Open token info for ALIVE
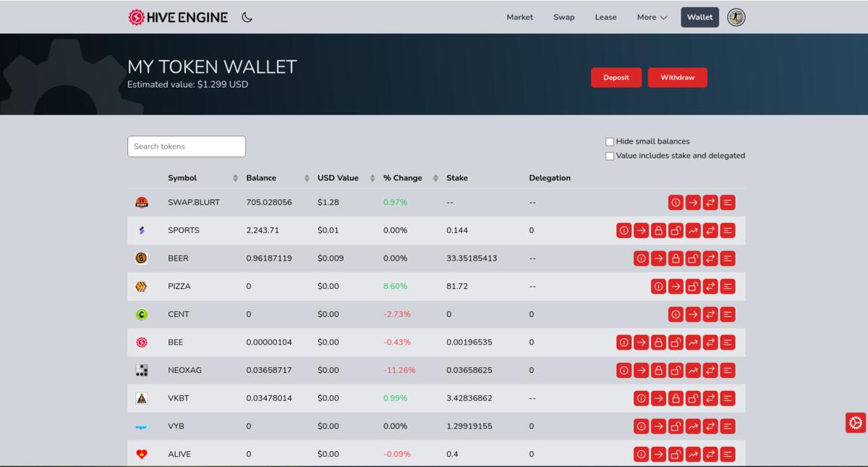Viewport: 868px width, 467px height. pos(641,455)
